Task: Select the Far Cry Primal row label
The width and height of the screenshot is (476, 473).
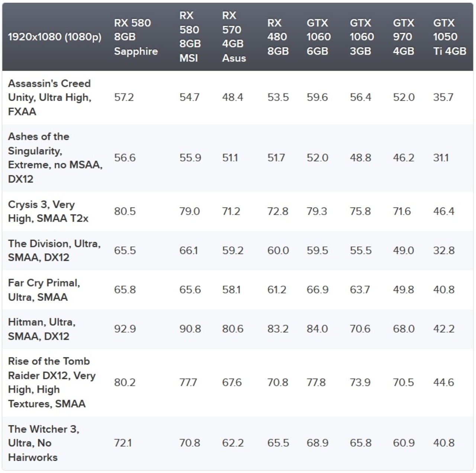Action: 44,290
